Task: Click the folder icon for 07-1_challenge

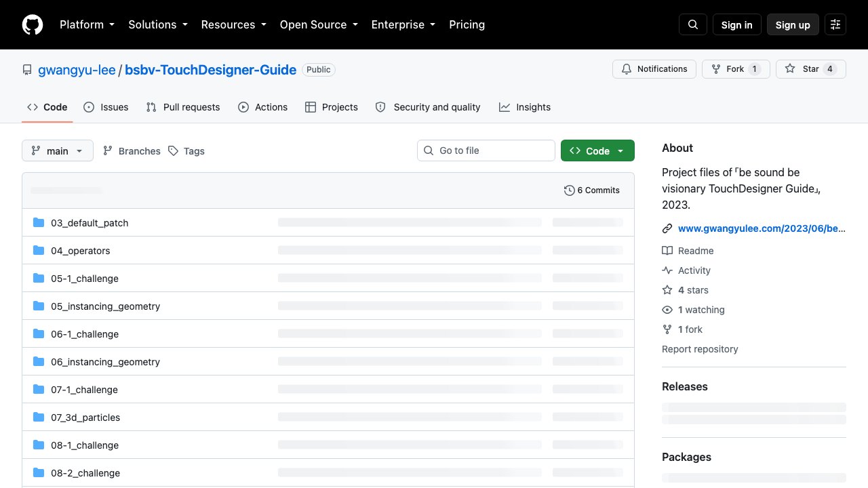Action: pyautogui.click(x=39, y=390)
